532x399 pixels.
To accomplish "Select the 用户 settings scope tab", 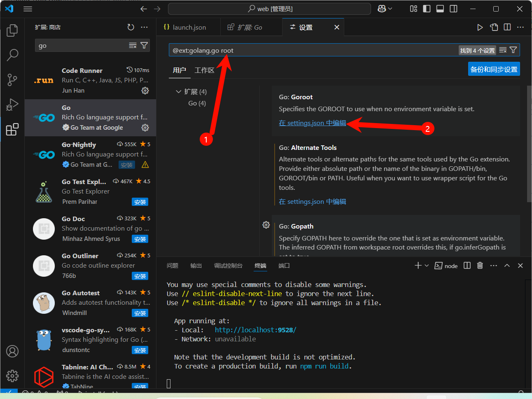I will [180, 70].
